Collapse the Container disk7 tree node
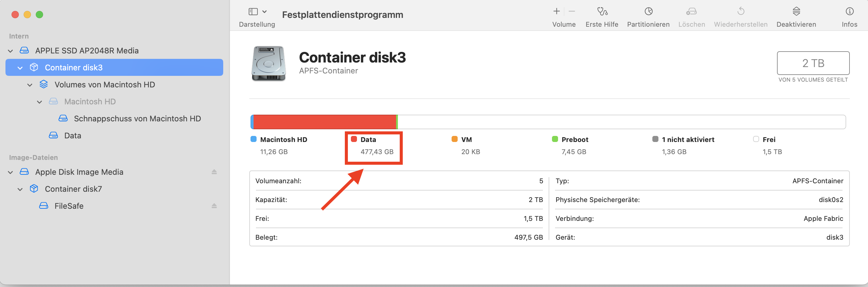 pyautogui.click(x=20, y=189)
